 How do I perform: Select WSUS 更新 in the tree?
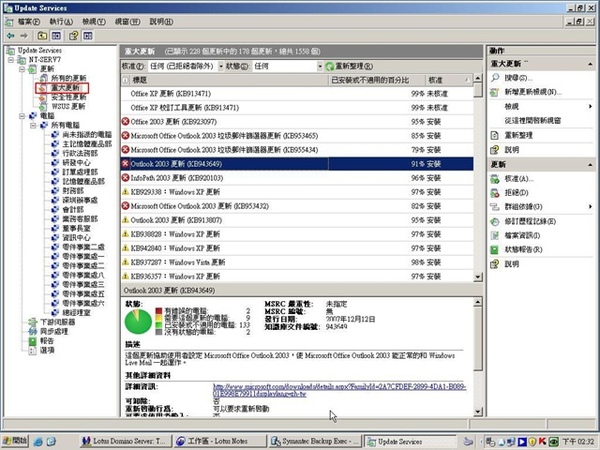(68, 107)
